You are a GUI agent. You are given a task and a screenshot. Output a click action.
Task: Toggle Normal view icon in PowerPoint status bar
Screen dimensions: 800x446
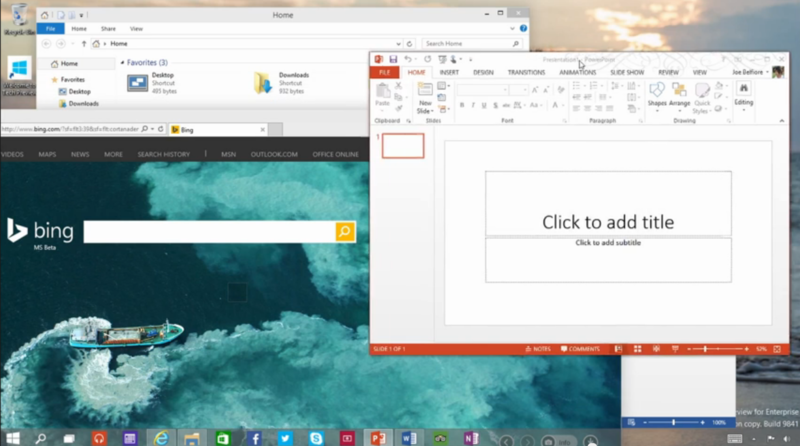(618, 349)
